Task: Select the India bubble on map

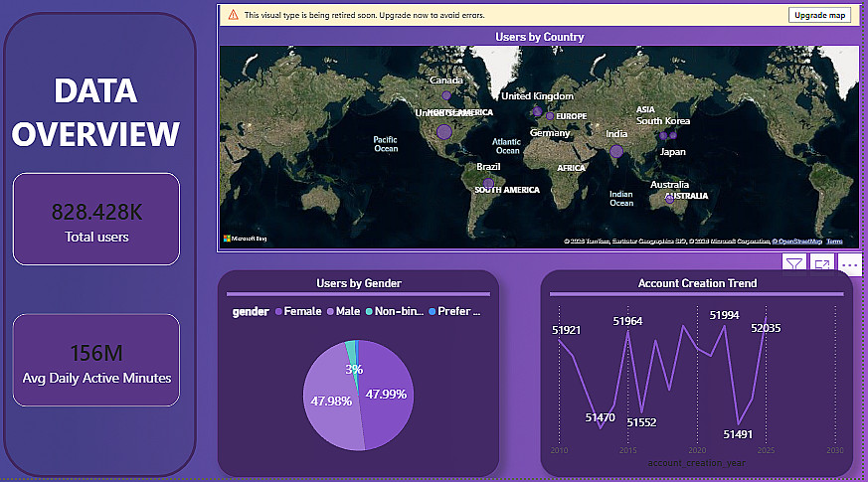Action: [616, 151]
